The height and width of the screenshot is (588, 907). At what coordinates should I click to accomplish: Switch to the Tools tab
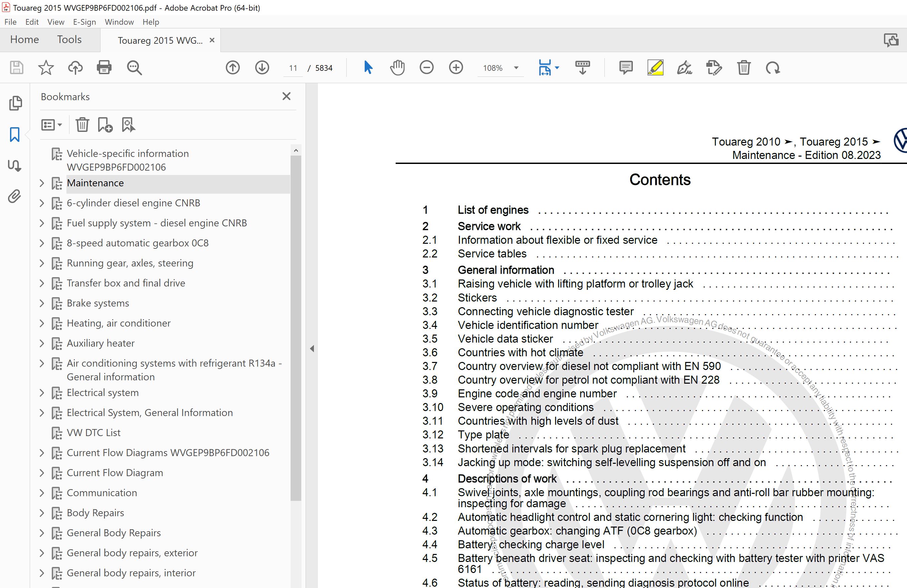pyautogui.click(x=69, y=40)
